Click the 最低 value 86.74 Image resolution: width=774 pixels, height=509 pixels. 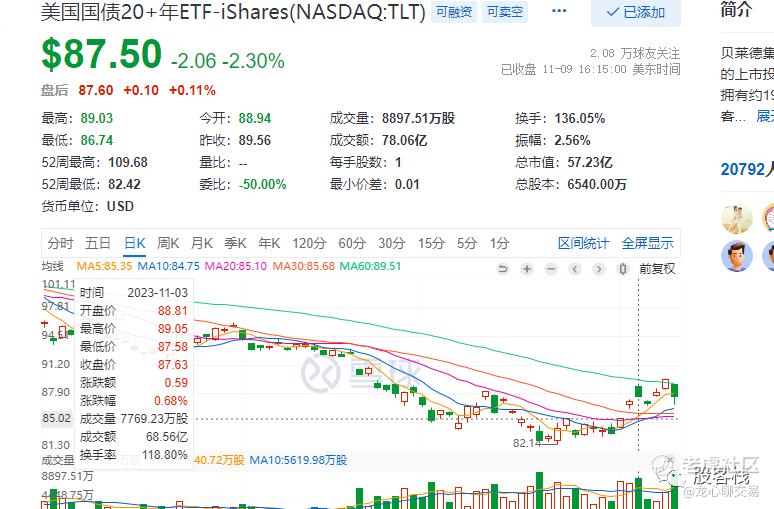(97, 140)
